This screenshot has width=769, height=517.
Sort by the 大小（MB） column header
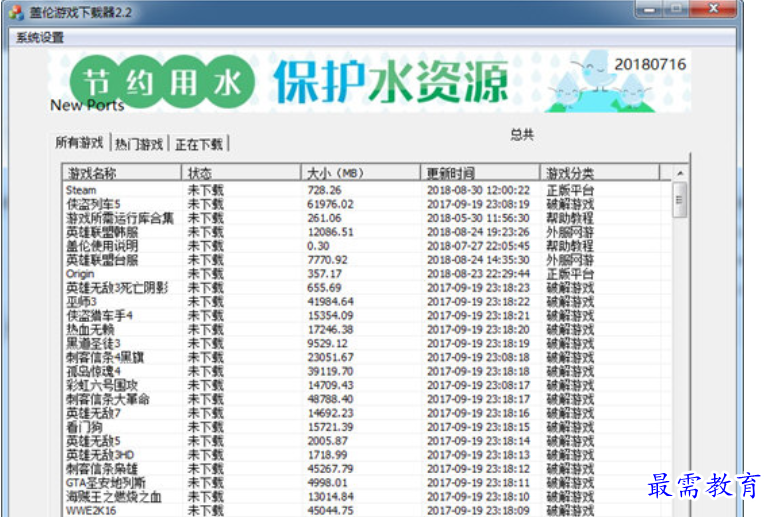360,173
